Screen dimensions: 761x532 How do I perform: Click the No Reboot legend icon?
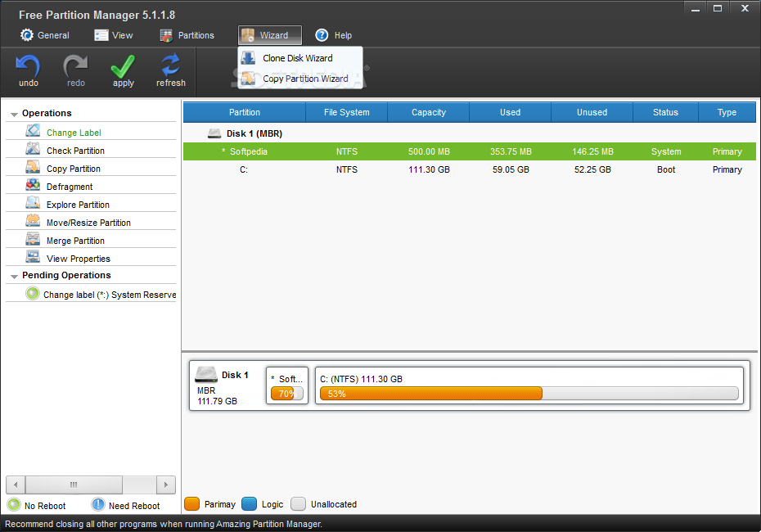coord(14,504)
